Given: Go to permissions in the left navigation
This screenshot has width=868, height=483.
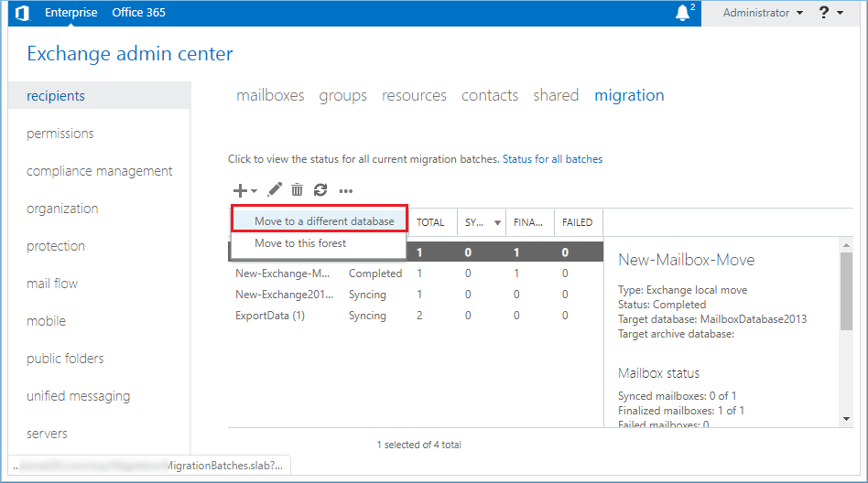Looking at the screenshot, I should pos(60,134).
